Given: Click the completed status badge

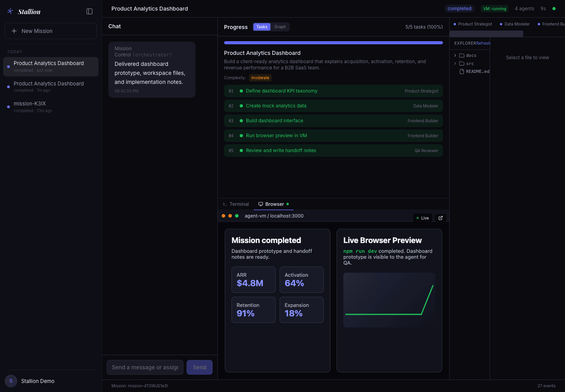Looking at the screenshot, I should coord(459,9).
